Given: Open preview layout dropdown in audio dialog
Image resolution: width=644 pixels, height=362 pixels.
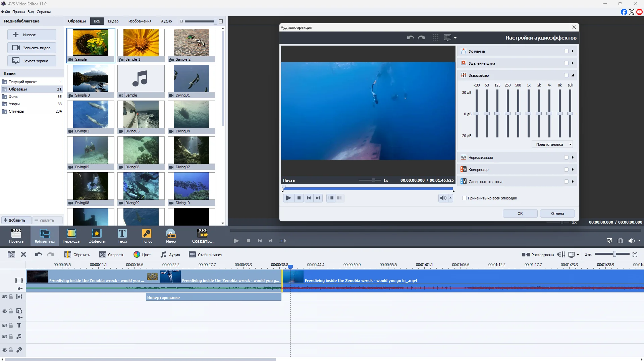Looking at the screenshot, I should point(455,38).
